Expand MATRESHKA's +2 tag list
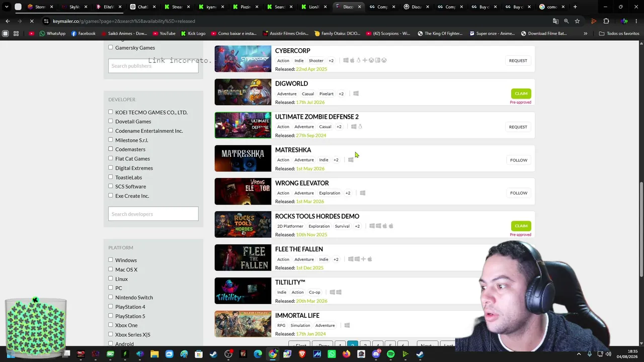 tap(336, 160)
